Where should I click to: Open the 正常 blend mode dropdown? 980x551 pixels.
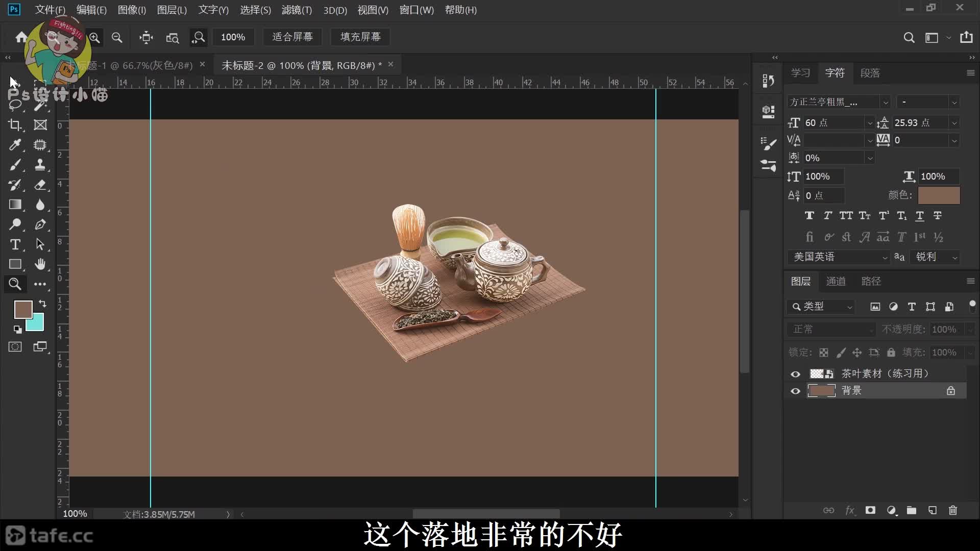click(x=831, y=330)
